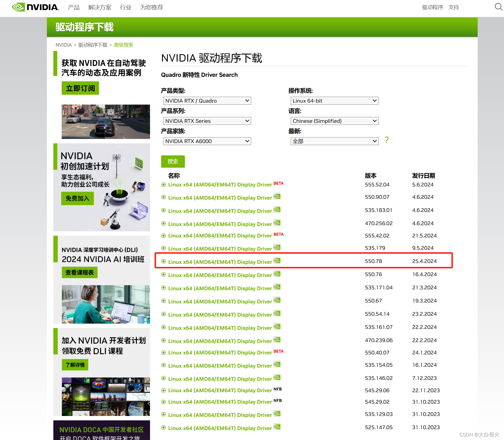Open the operating system dropdown (Linux 64-bit)
Viewport: 504px width, 440px height.
coord(334,101)
